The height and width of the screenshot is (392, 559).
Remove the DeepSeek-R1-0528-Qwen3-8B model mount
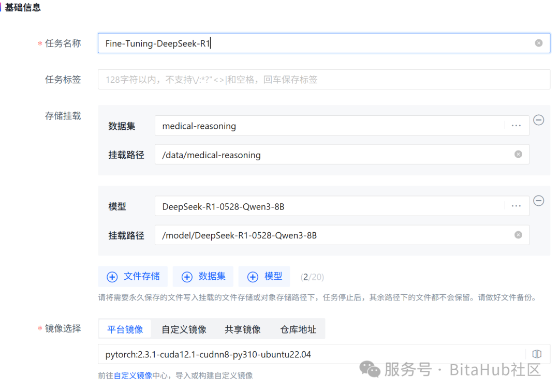click(x=539, y=201)
